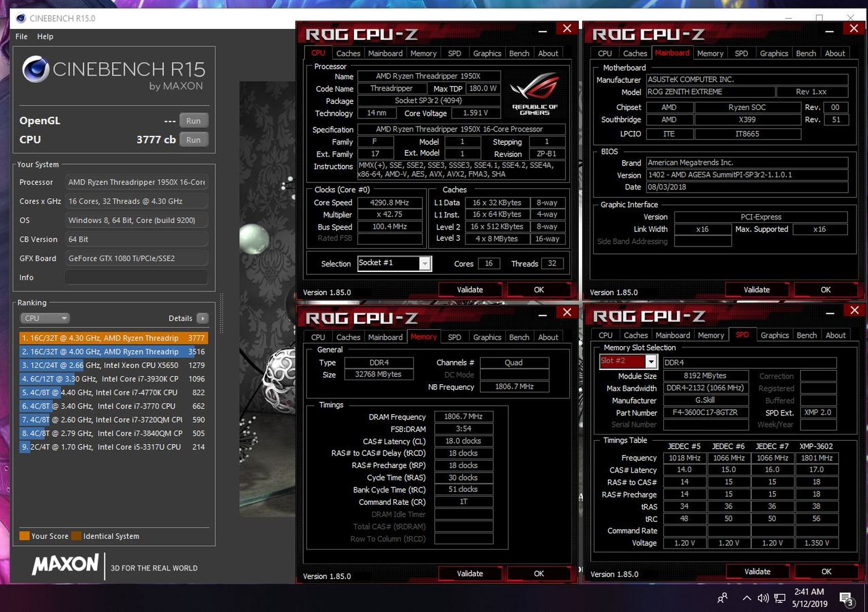Click Validate in CPU-Z Mainboard window
Screen dimensions: 868x612
point(757,290)
